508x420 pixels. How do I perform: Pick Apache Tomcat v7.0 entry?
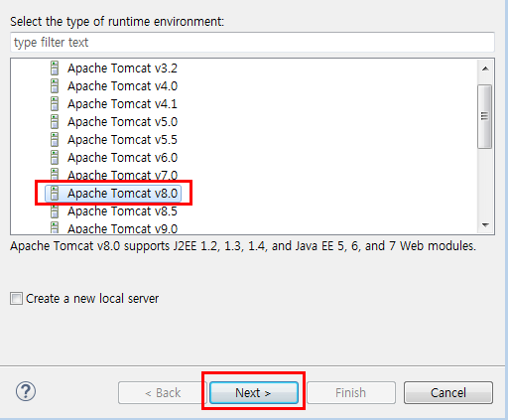[x=122, y=175]
